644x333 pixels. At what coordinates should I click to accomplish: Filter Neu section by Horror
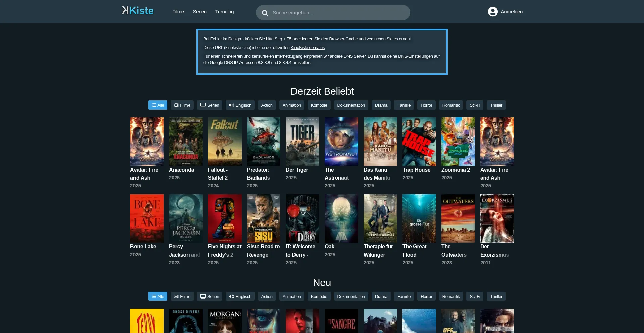[426, 296]
